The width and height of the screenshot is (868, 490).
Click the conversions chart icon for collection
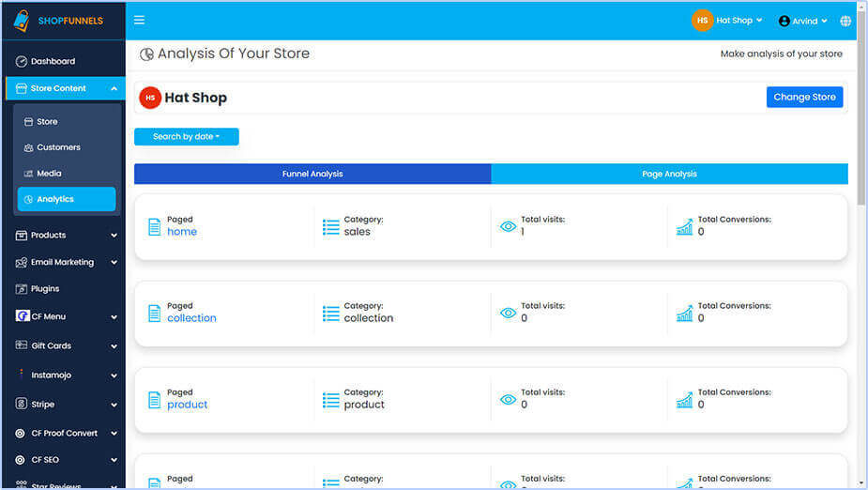pyautogui.click(x=684, y=314)
